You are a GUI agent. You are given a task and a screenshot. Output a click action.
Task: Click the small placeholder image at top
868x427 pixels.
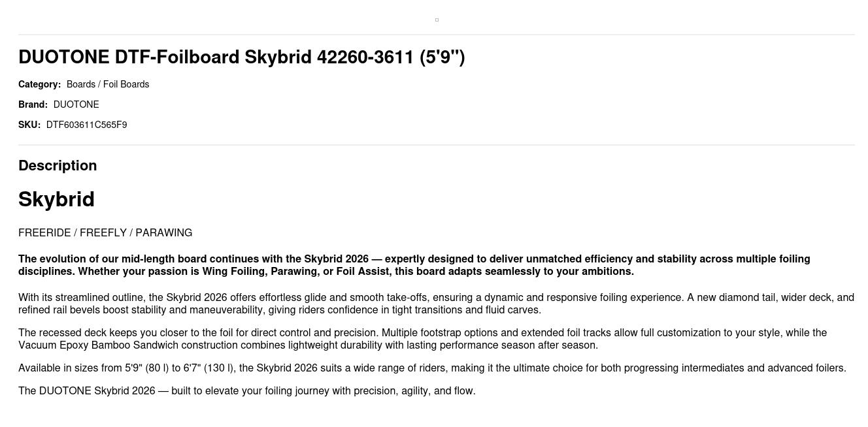[437, 20]
